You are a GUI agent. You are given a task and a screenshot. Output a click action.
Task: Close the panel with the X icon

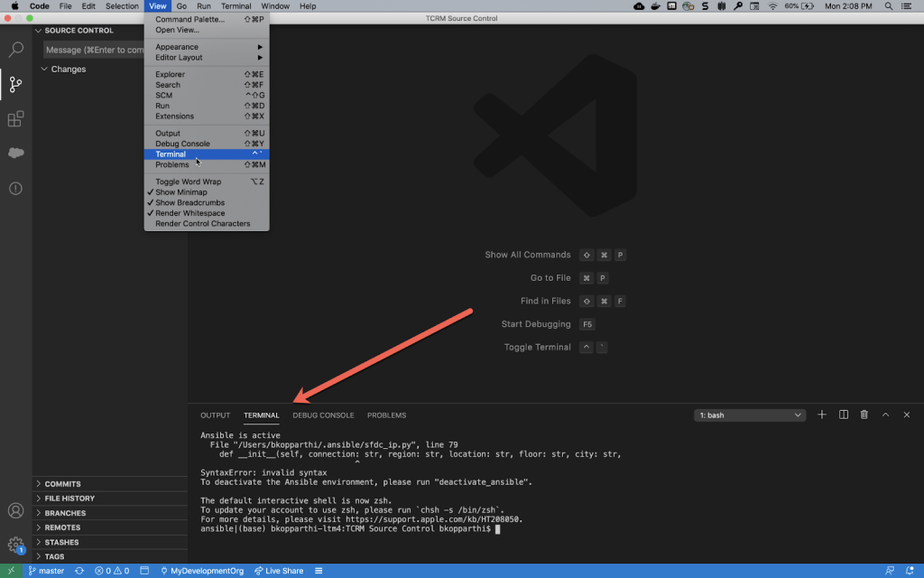coord(906,415)
